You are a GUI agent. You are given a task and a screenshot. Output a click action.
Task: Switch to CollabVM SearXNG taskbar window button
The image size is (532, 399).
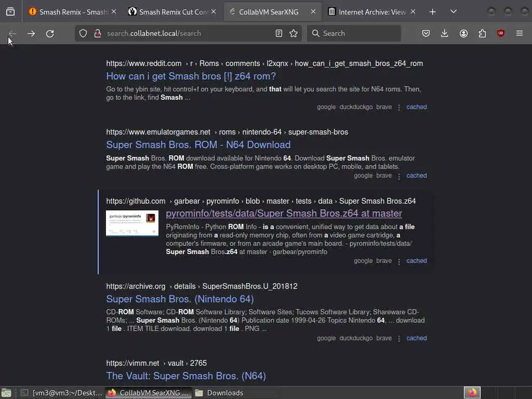pos(149,393)
